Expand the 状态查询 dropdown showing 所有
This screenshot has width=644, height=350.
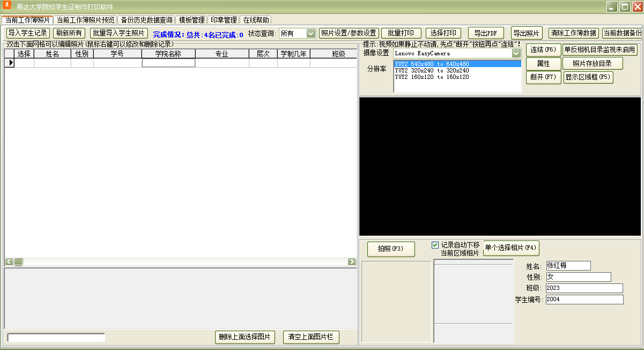(311, 33)
